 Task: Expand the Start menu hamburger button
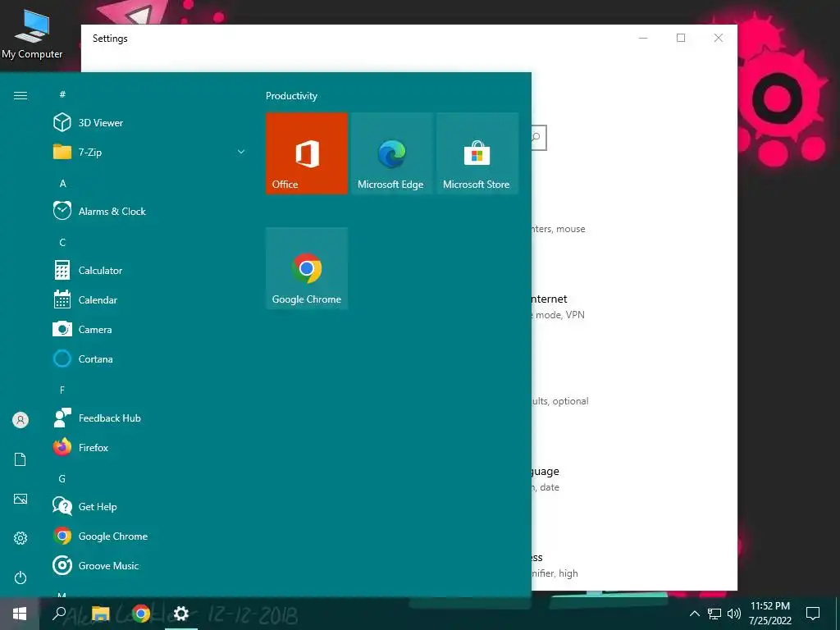(21, 95)
